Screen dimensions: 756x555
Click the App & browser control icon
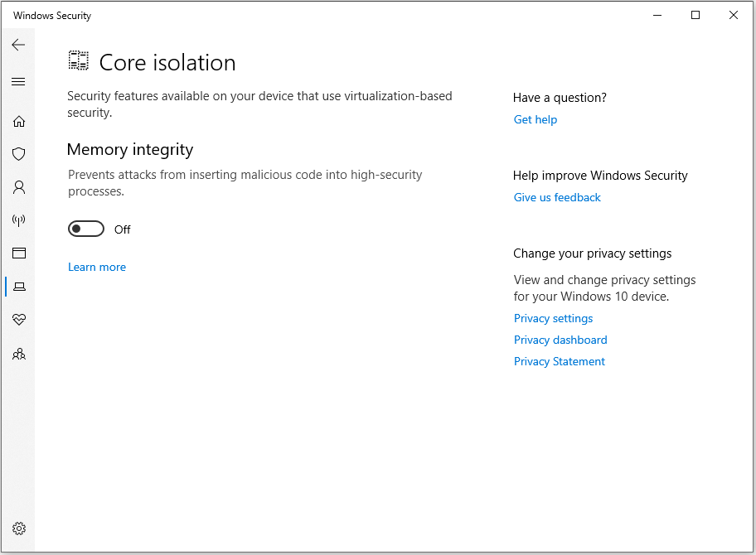pos(18,253)
